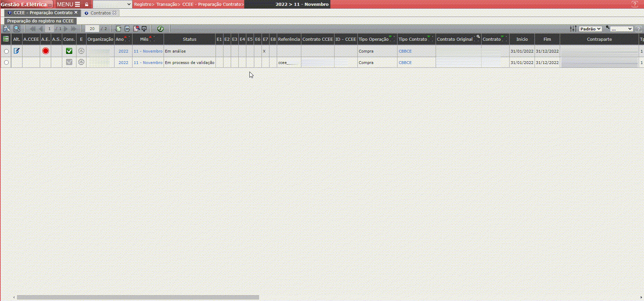Click the green circular refresh icon

[x=160, y=29]
